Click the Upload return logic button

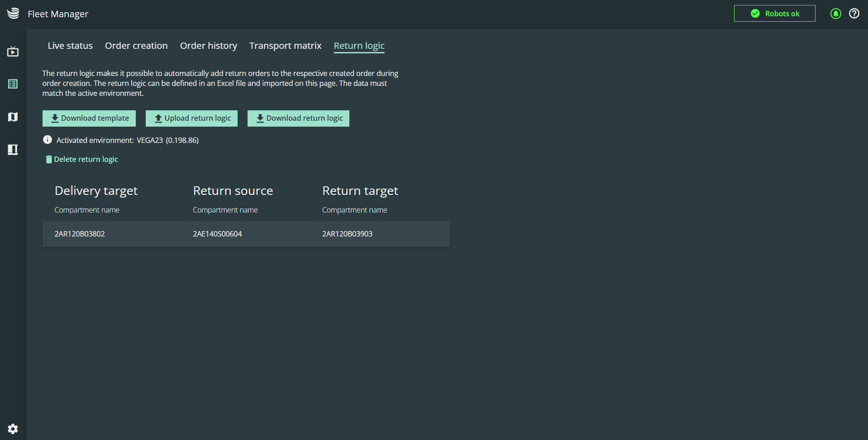191,118
